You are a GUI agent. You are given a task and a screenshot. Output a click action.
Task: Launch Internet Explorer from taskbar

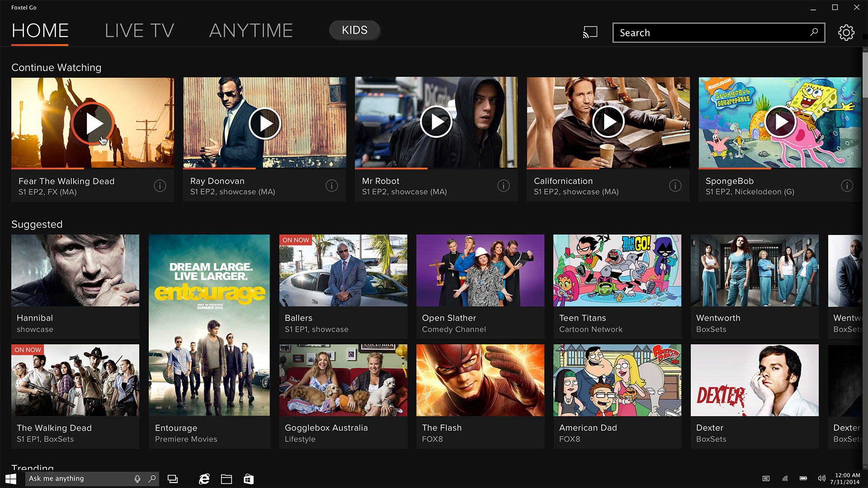[204, 479]
